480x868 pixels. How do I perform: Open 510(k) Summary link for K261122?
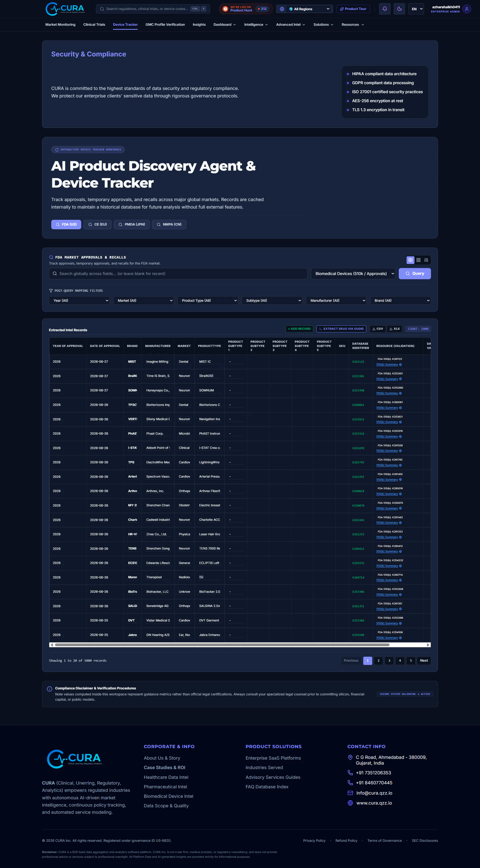point(387,365)
